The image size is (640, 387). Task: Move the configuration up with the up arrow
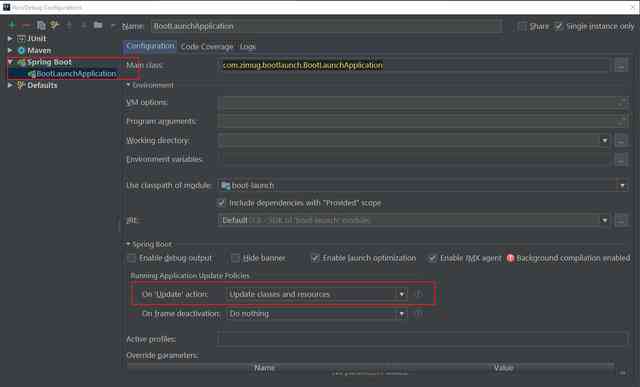69,25
